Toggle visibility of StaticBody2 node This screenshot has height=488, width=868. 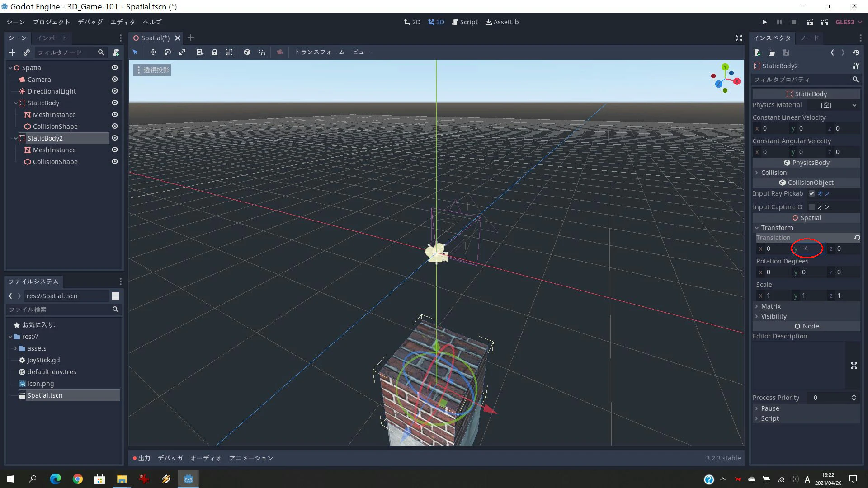coord(115,138)
